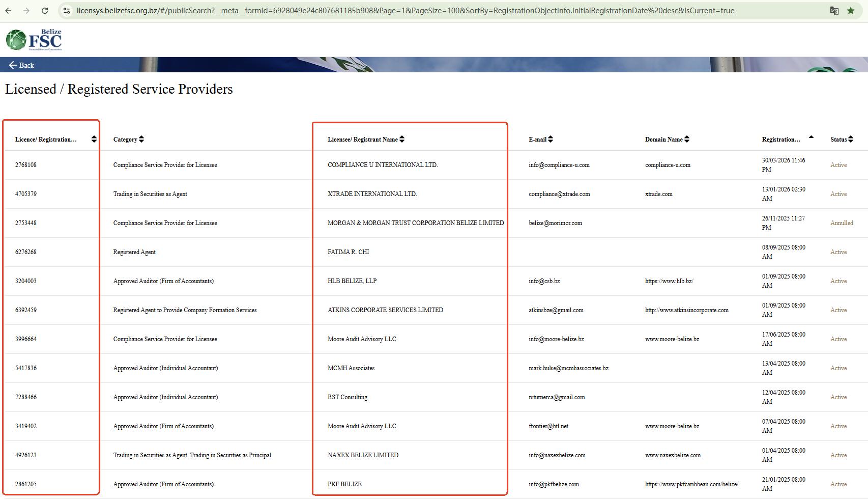This screenshot has width=868, height=500.
Task: Open the translate page icon in address bar
Action: [834, 11]
